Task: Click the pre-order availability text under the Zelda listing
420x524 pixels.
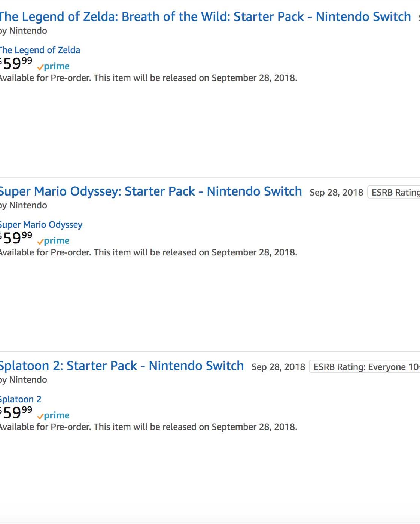Action: 149,78
